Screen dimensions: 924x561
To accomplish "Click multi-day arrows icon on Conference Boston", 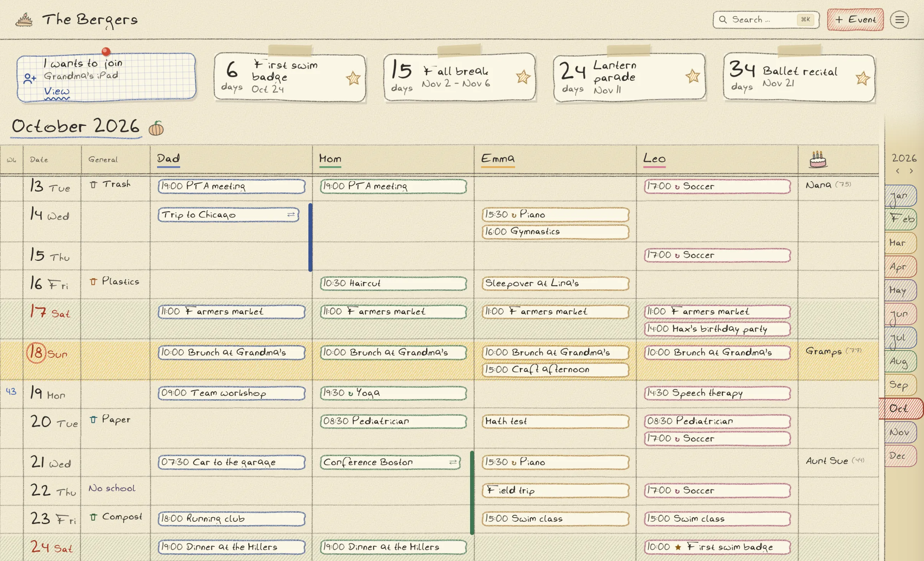I will 453,462.
